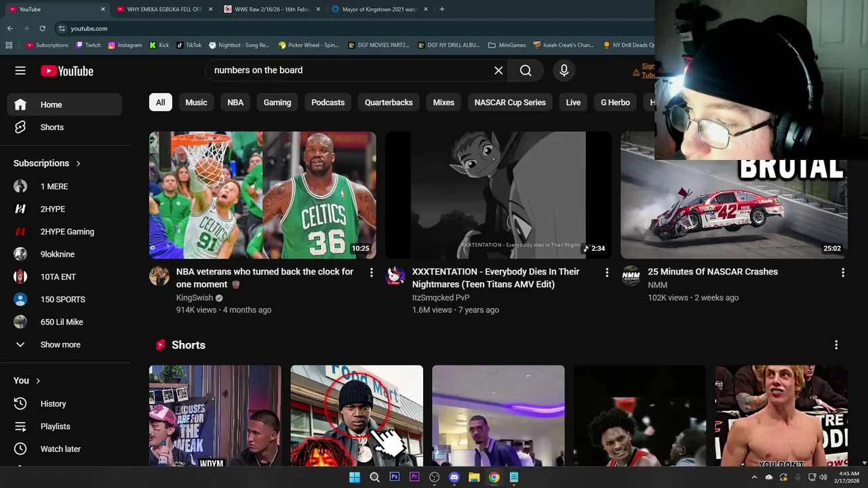Open Nightbot Song Requests bookmark

click(239, 45)
